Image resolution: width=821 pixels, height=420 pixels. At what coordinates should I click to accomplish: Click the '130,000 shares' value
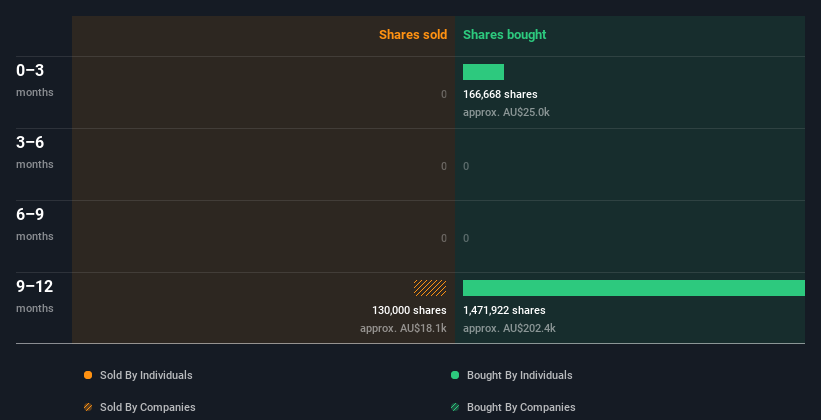(x=409, y=310)
